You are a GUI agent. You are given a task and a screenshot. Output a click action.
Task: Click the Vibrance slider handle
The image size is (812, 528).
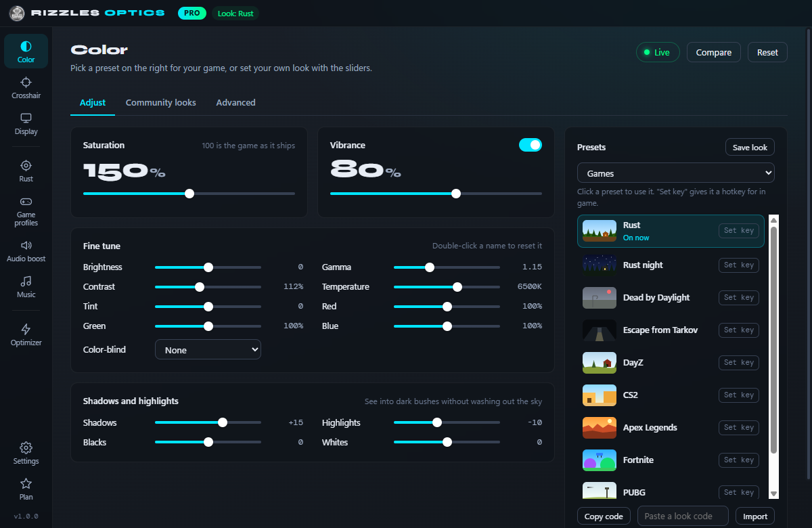click(456, 194)
